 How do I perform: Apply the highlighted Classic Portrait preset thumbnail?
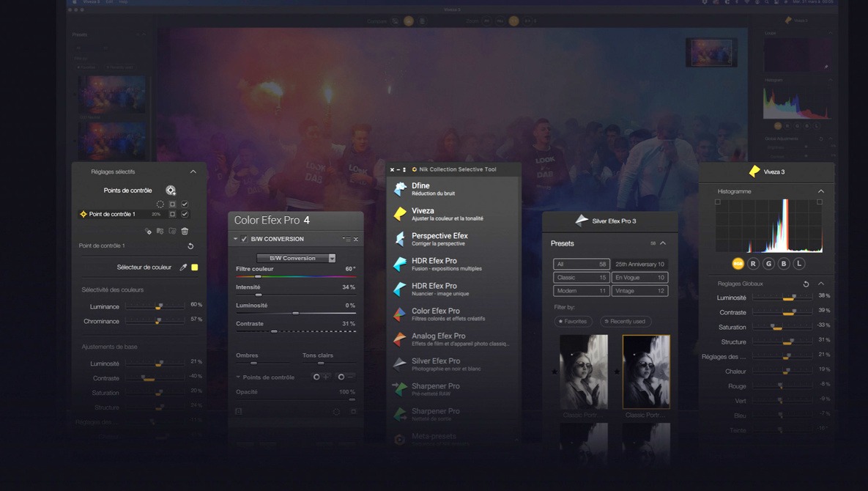(x=646, y=372)
